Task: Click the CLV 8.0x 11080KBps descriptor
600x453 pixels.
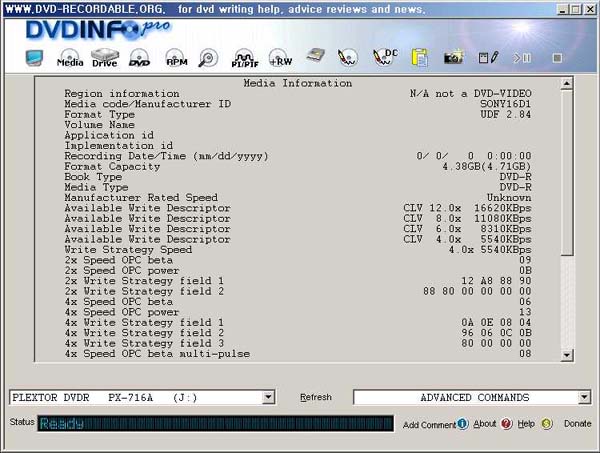Action: click(x=467, y=218)
